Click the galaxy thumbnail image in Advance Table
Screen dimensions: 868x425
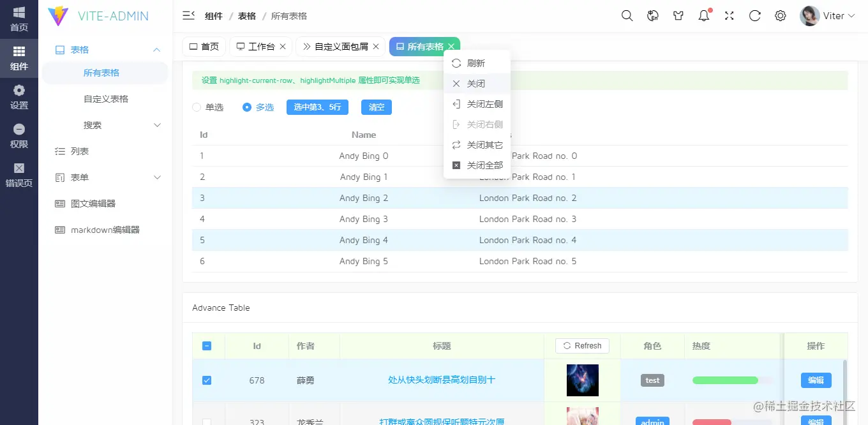coord(582,380)
